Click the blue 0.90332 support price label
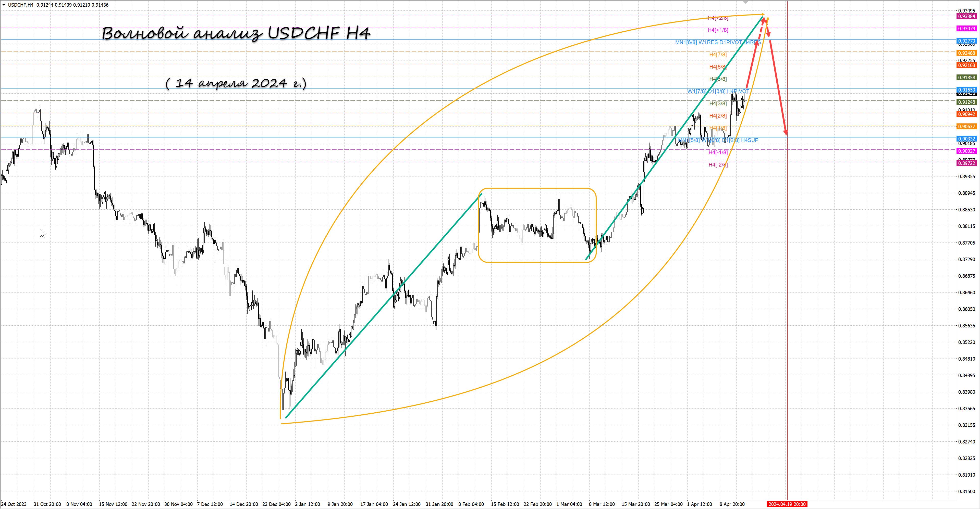980x509 pixels. (x=966, y=139)
